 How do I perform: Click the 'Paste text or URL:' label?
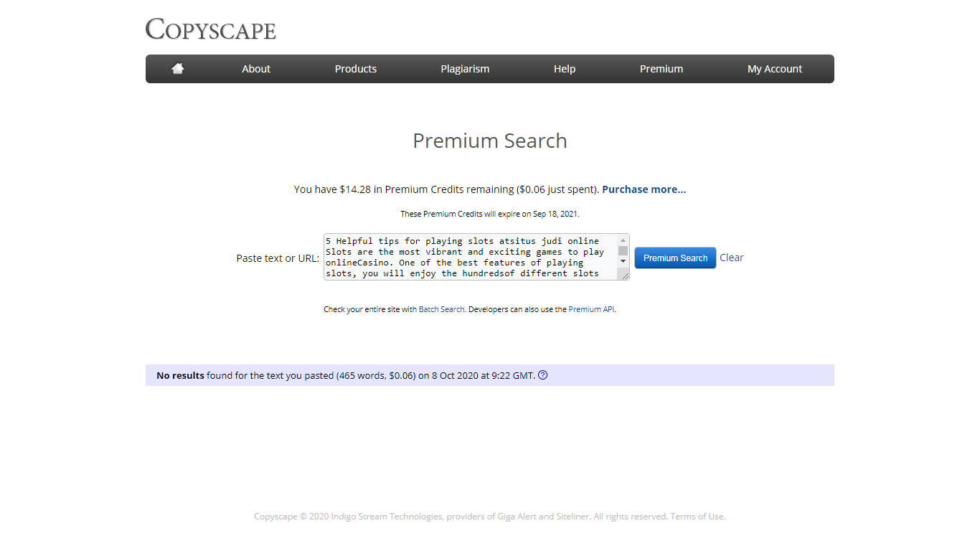pyautogui.click(x=278, y=258)
